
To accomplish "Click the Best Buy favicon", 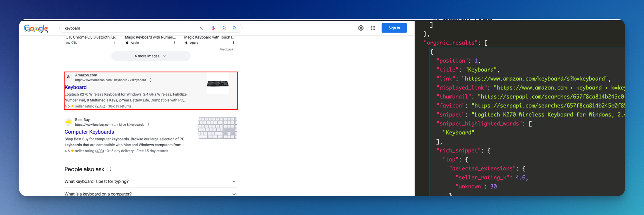I will tap(68, 122).
